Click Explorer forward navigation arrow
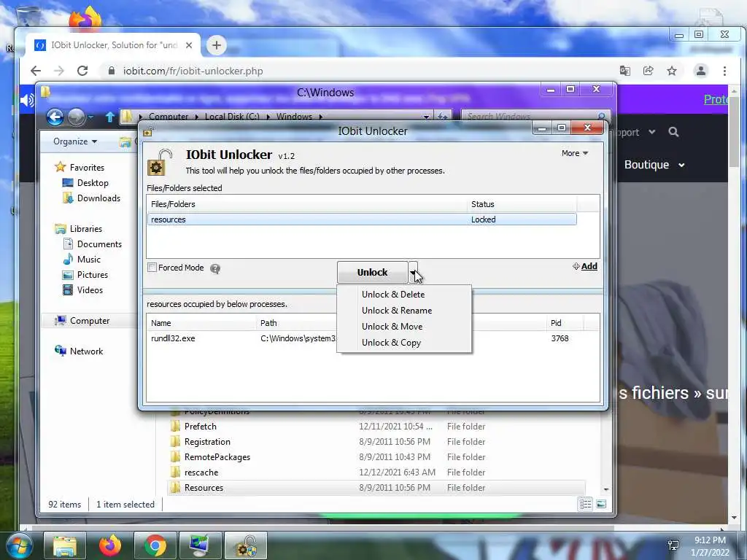 tap(76, 117)
